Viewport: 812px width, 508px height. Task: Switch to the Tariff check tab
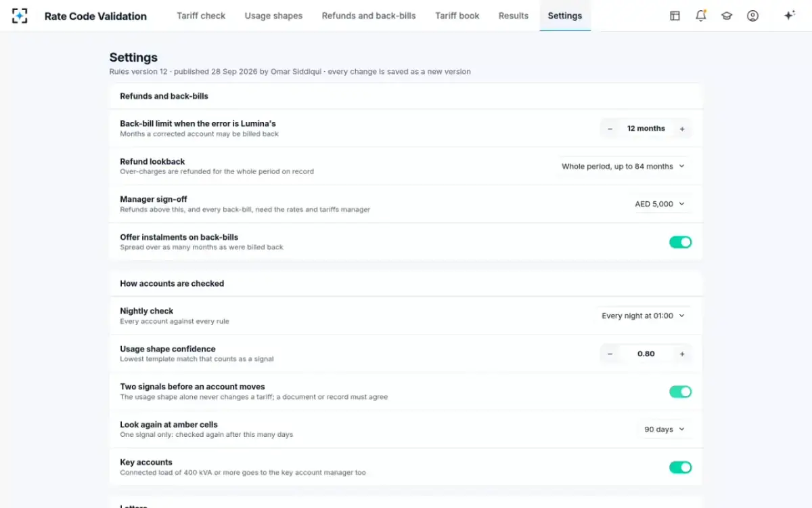201,16
